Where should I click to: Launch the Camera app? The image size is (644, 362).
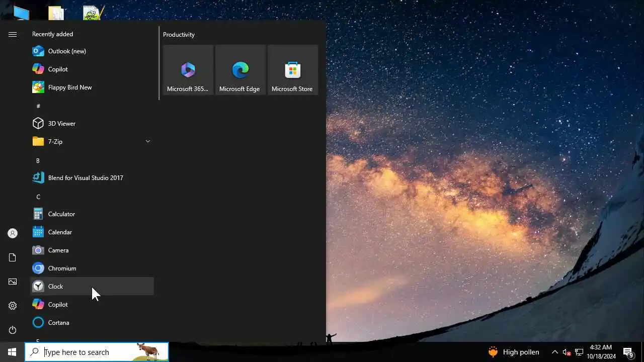click(x=92, y=250)
